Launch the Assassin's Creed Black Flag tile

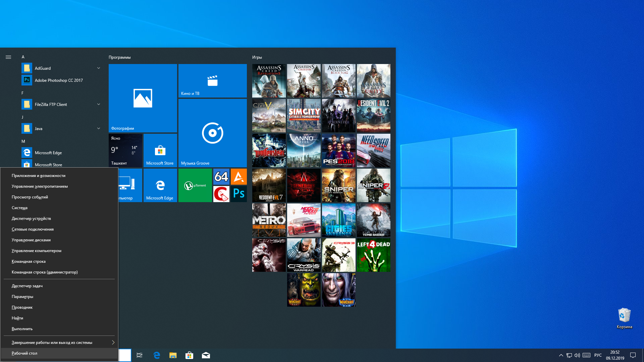(339, 81)
